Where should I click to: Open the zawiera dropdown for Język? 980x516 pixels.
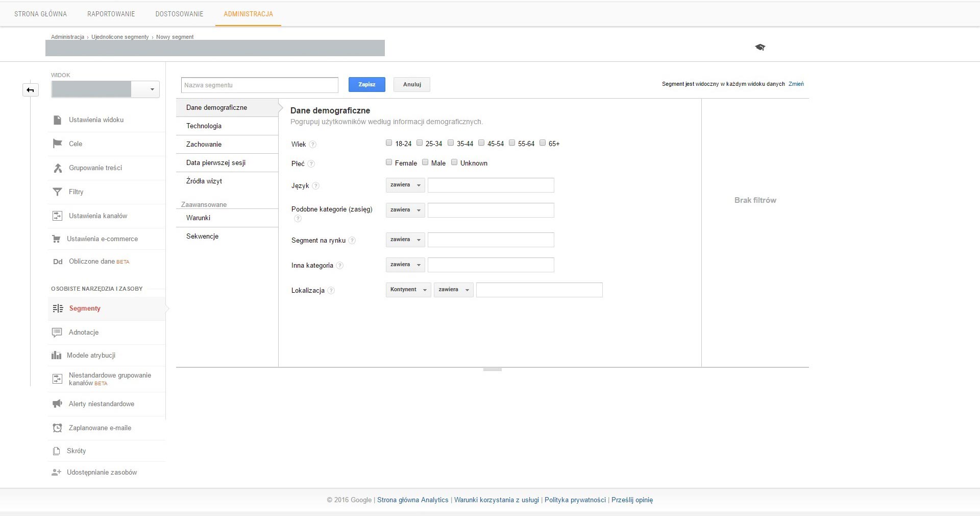[x=405, y=185]
